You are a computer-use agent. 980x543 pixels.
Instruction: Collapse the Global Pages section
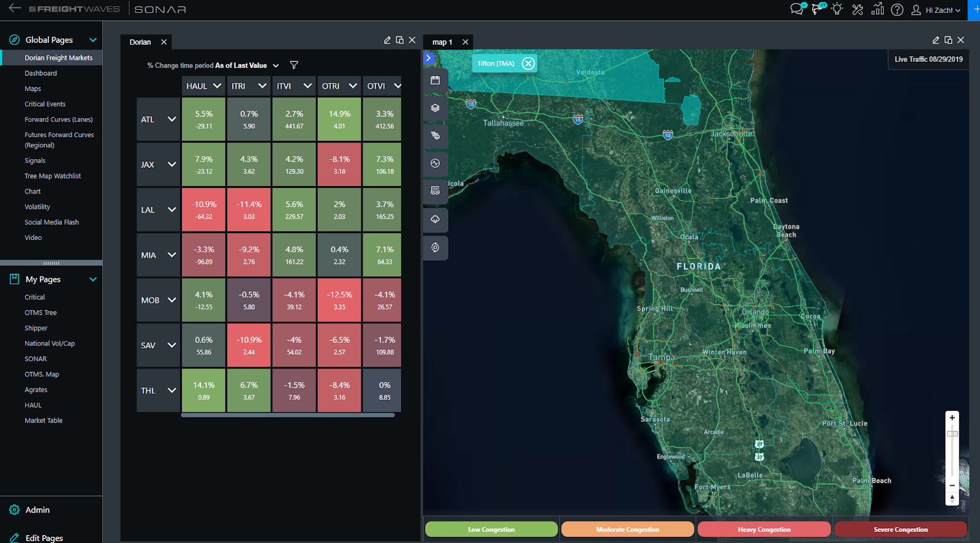click(93, 40)
